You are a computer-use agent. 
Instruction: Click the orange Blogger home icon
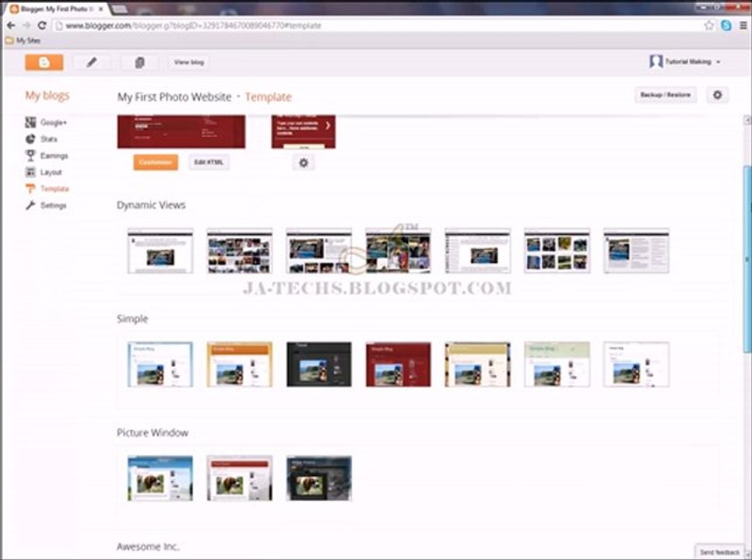click(44, 62)
